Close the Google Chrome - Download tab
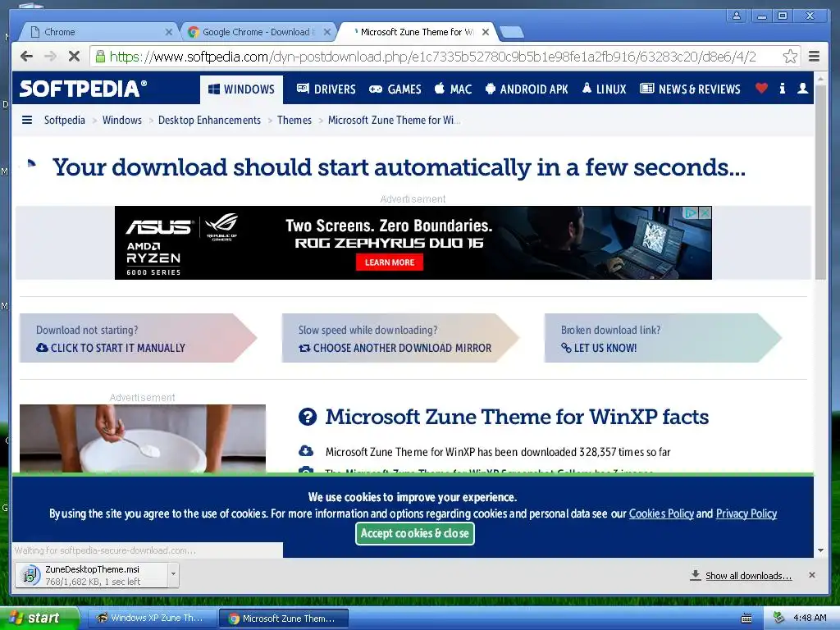This screenshot has width=840, height=630. pos(326,32)
